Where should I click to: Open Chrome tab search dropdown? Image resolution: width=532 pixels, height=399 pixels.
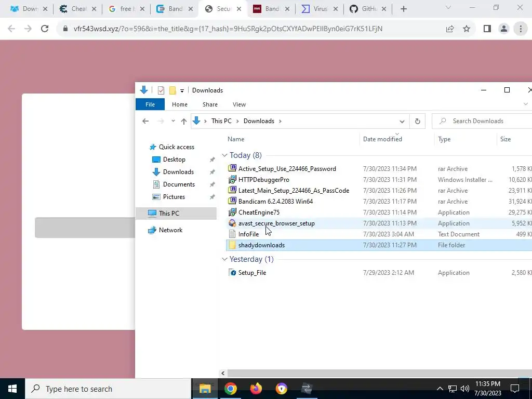pyautogui.click(x=448, y=7)
